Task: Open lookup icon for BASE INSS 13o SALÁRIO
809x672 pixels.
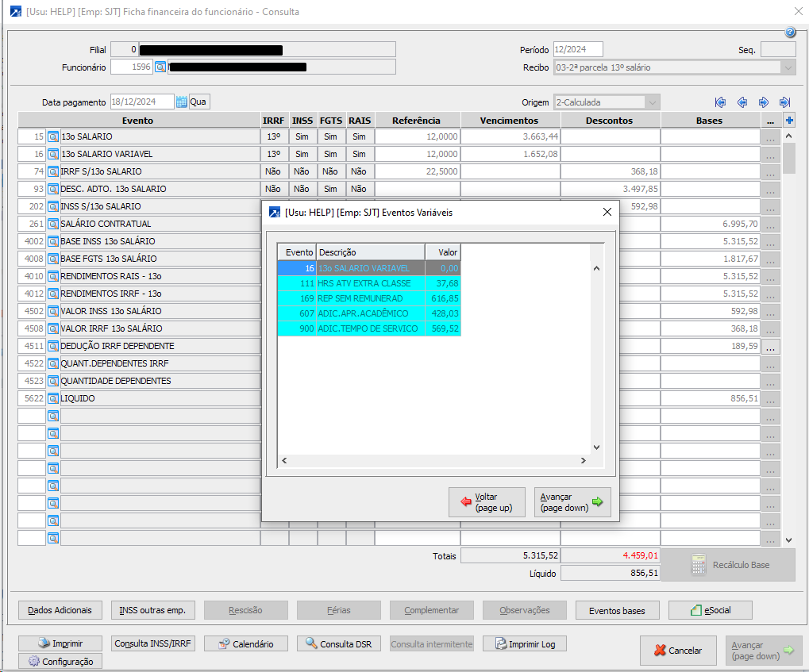Action: [x=53, y=241]
